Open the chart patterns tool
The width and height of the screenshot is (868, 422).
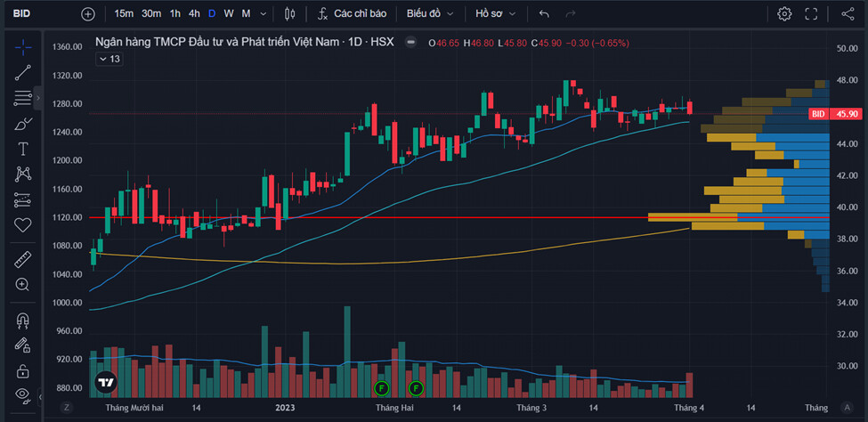pos(23,174)
